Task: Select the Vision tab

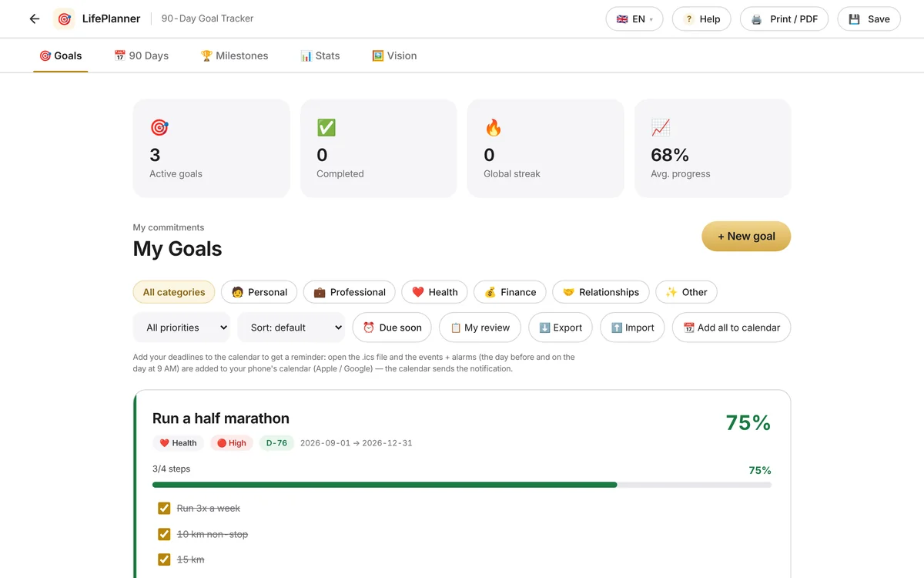Action: click(394, 55)
